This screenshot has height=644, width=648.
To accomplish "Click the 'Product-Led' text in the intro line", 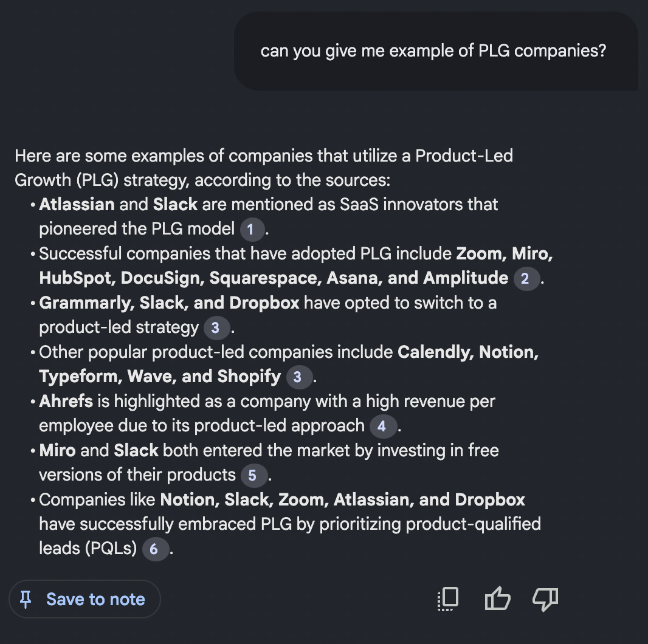I will (x=464, y=156).
